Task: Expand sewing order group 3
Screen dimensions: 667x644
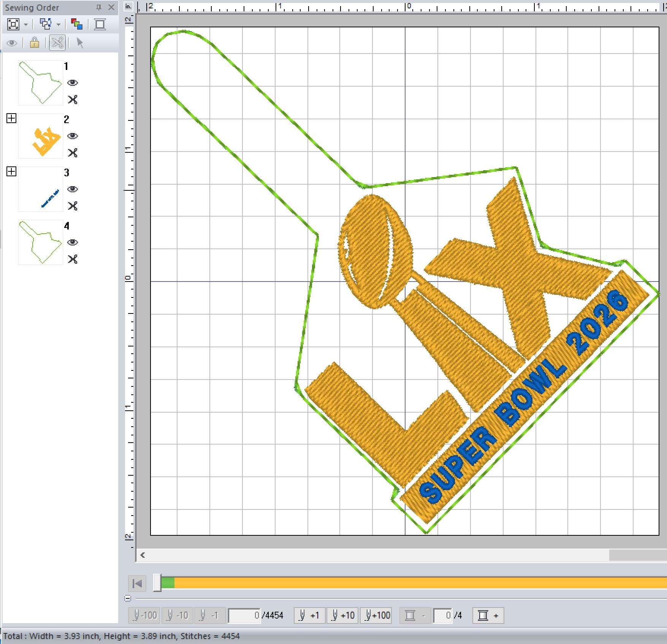Action: 11,172
